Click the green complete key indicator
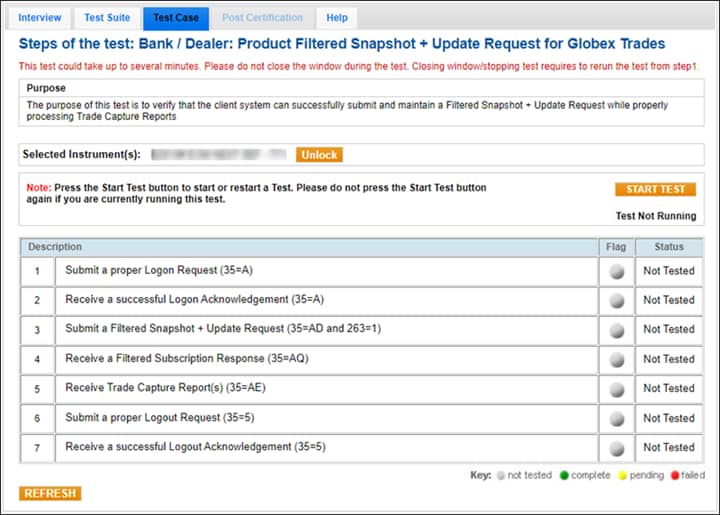The image size is (720, 515). coord(563,475)
